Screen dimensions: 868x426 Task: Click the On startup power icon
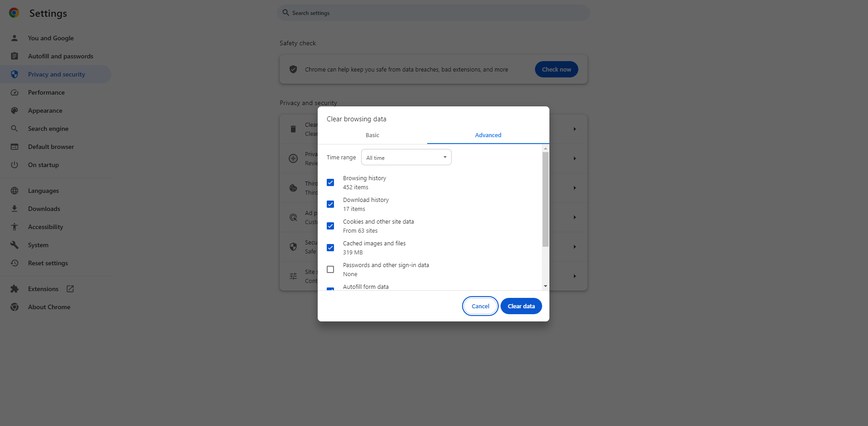[x=14, y=164]
